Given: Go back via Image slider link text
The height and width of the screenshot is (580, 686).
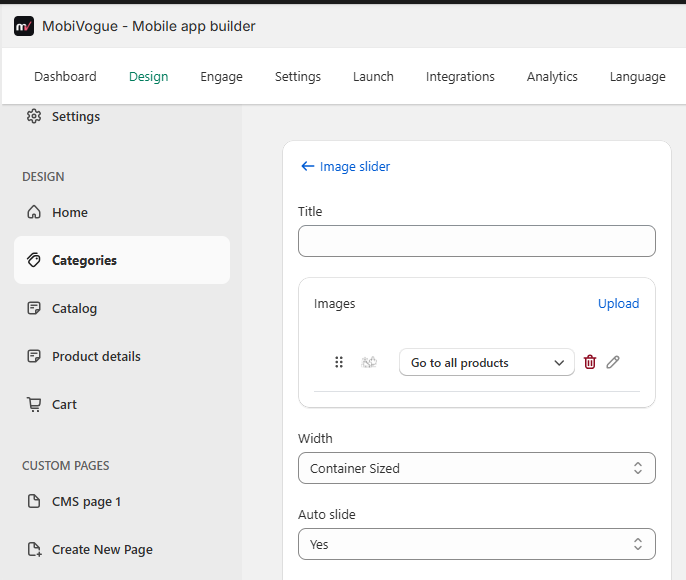Looking at the screenshot, I should pos(354,166).
